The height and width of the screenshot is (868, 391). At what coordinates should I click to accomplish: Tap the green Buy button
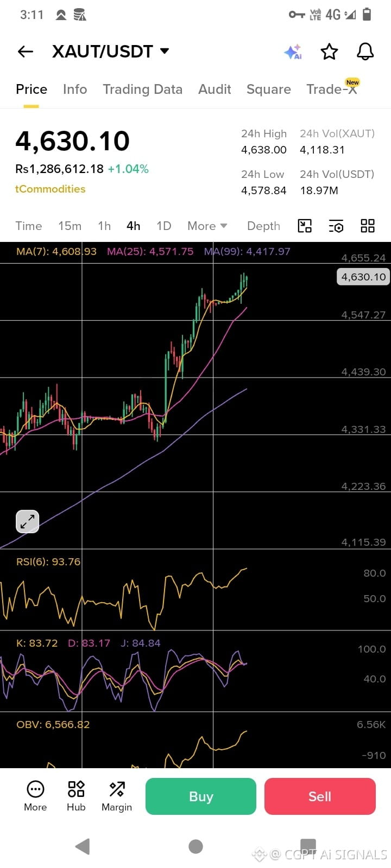tap(201, 796)
